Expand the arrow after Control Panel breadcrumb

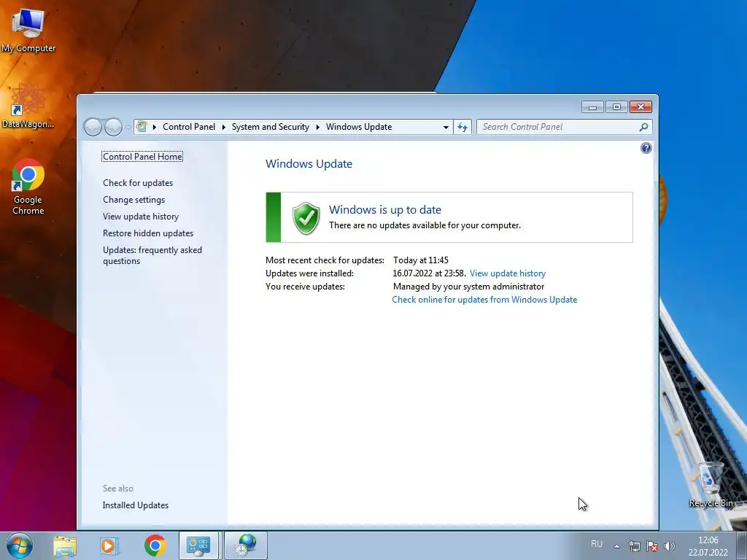coord(223,127)
